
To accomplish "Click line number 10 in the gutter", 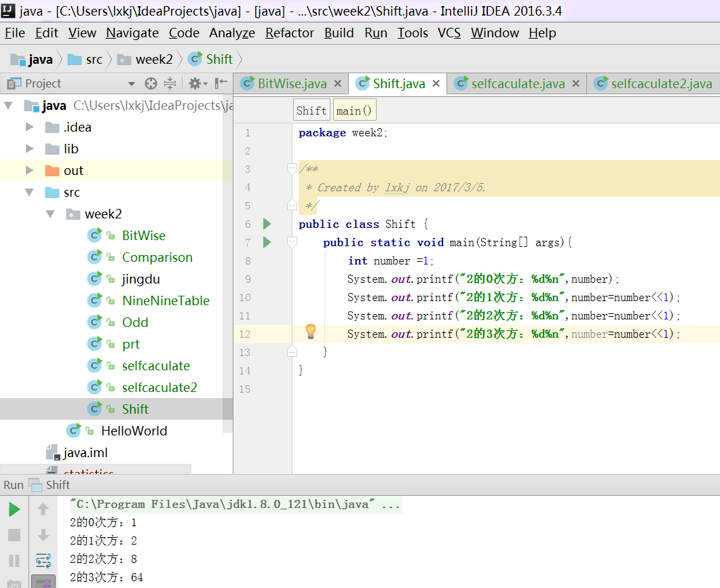I will (245, 298).
